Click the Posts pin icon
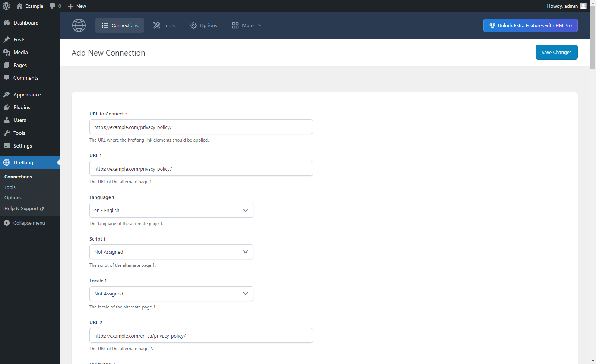 tap(7, 39)
